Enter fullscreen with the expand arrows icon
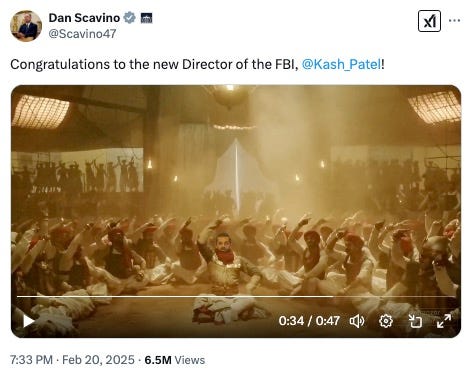 pos(444,321)
